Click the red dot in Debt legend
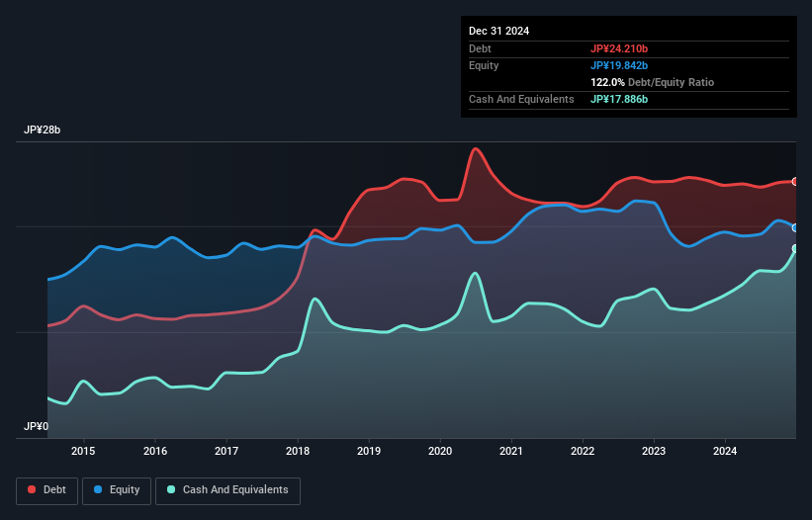 click(x=32, y=489)
